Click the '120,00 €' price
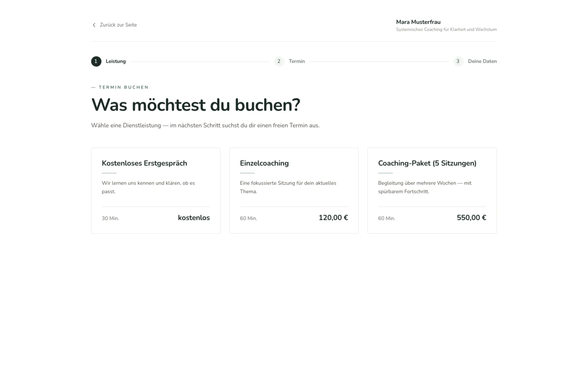588x368 pixels. point(333,218)
